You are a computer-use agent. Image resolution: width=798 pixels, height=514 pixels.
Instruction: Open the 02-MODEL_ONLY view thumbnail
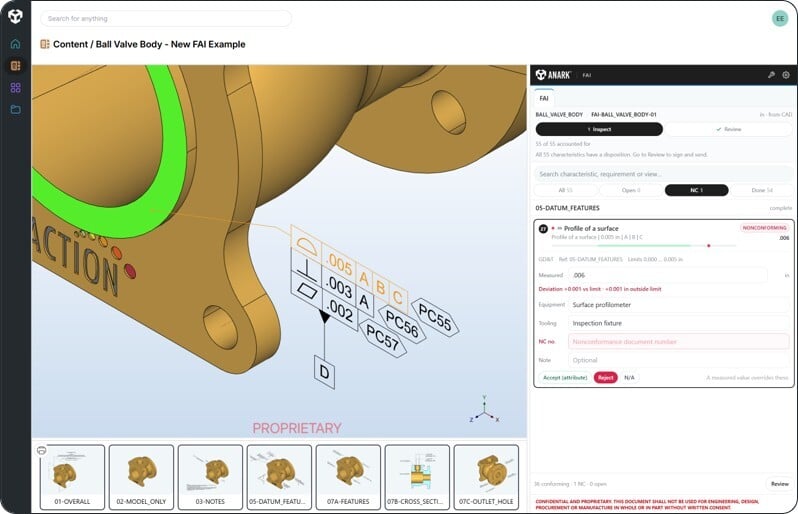pyautogui.click(x=141, y=477)
